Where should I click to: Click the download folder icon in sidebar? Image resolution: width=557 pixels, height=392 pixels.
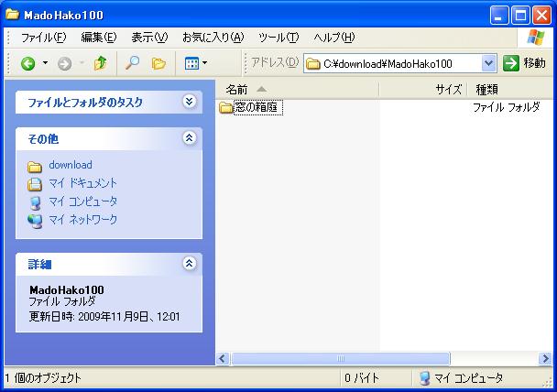click(35, 167)
